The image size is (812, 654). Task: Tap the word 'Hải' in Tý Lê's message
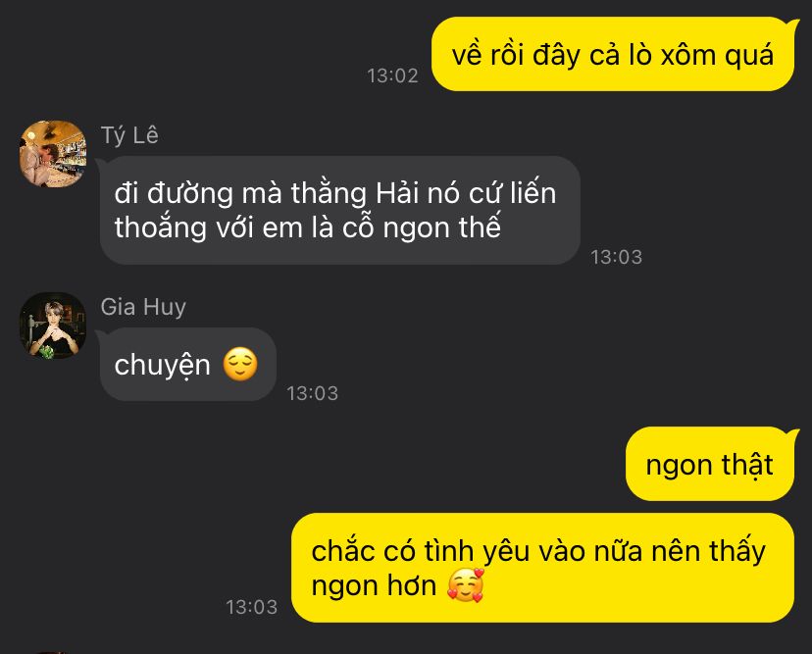pyautogui.click(x=397, y=193)
